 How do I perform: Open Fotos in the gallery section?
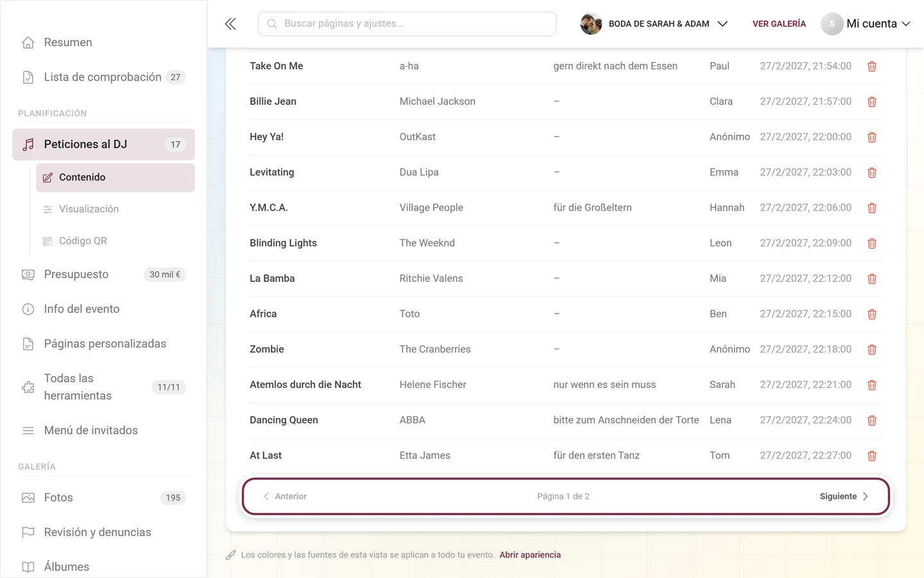[103, 498]
